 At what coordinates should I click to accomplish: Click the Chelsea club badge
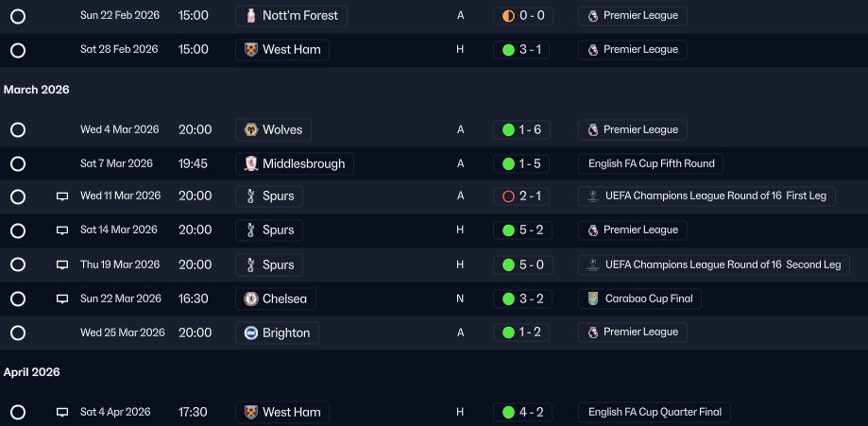tap(251, 298)
